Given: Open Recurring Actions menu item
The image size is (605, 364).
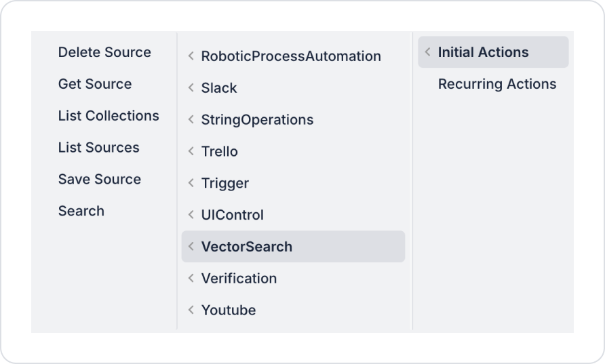Looking at the screenshot, I should (497, 84).
